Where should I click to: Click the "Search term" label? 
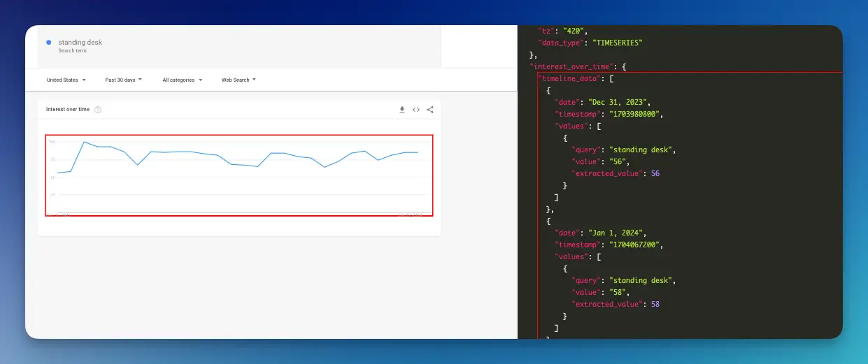pos(71,51)
